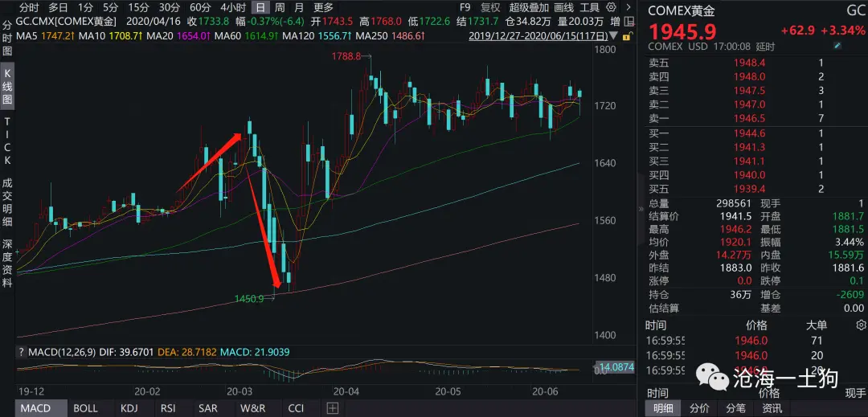Click the right chevron after the toolbar gear
The height and width of the screenshot is (417, 868).
[627, 7]
